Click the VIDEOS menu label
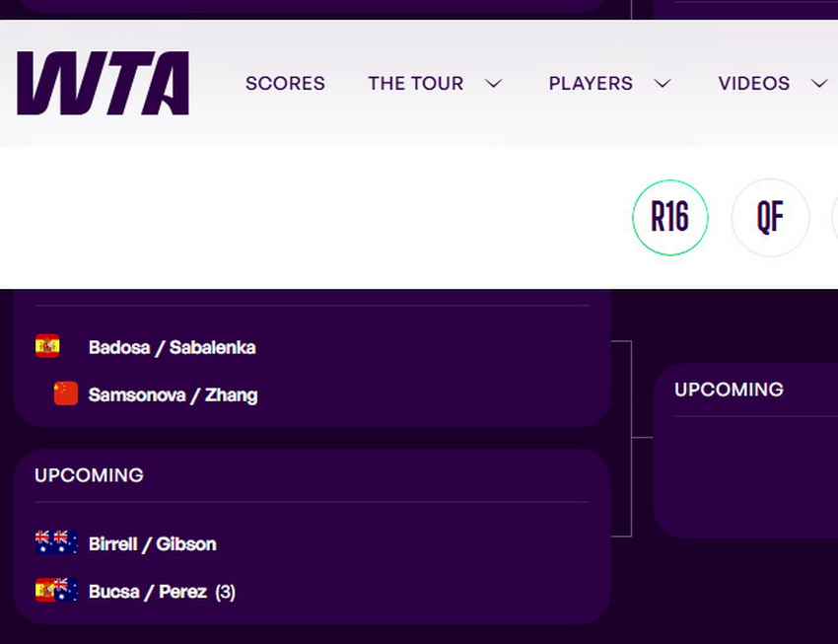The height and width of the screenshot is (644, 838). (x=753, y=84)
